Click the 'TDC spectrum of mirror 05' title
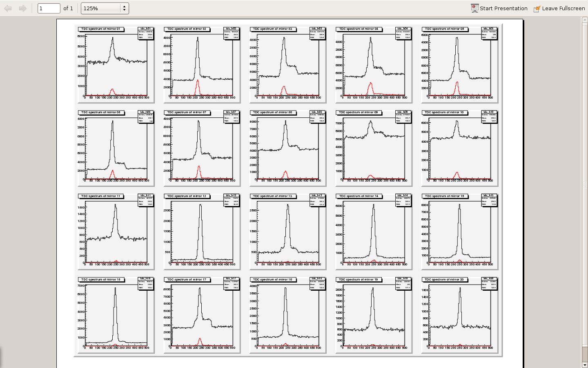 pos(445,29)
